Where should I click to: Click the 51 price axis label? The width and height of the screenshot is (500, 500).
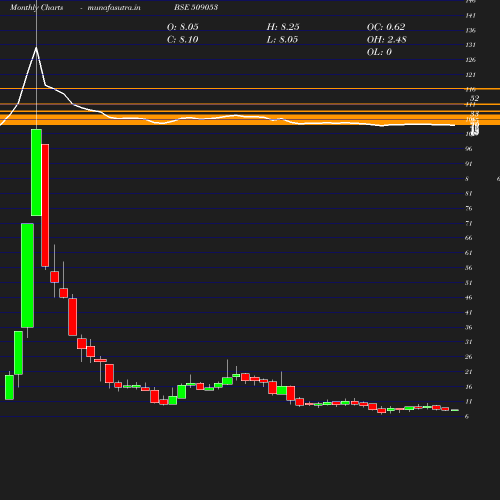point(469,283)
